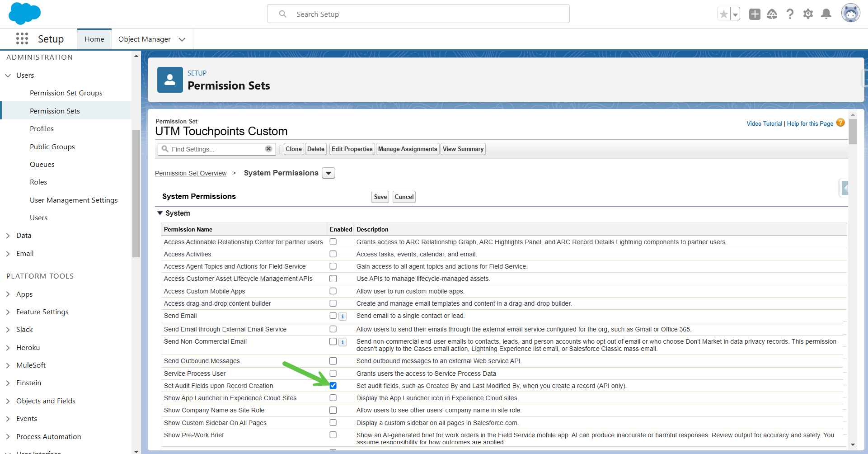Open the Video Tutorial link
This screenshot has width=868, height=454.
coord(764,123)
